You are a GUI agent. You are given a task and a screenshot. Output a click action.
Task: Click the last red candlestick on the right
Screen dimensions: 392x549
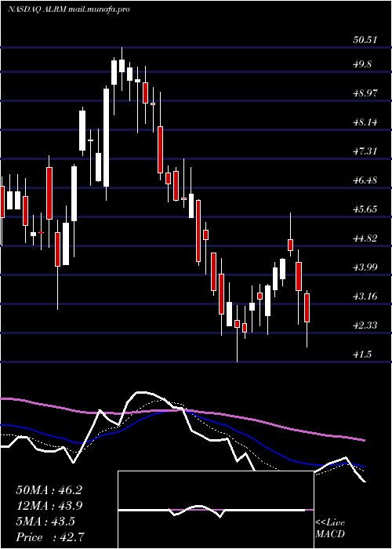(x=307, y=307)
